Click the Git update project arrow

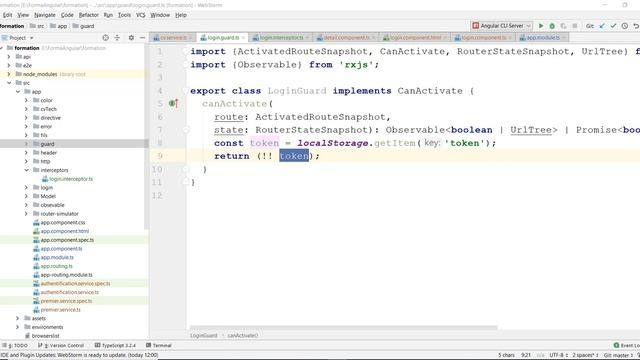tap(602, 26)
